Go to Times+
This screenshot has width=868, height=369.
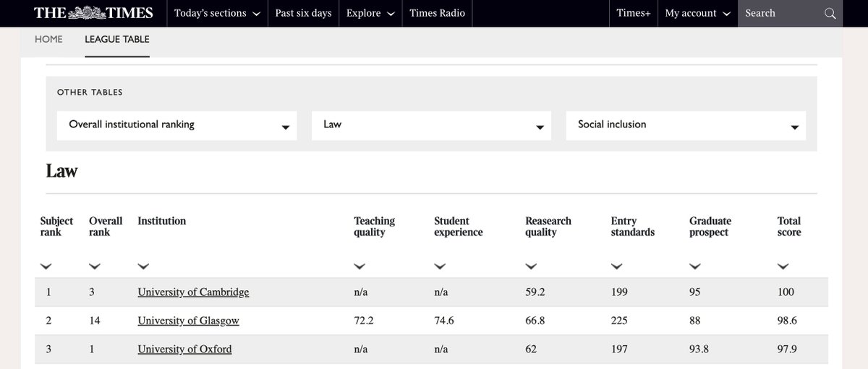[634, 13]
